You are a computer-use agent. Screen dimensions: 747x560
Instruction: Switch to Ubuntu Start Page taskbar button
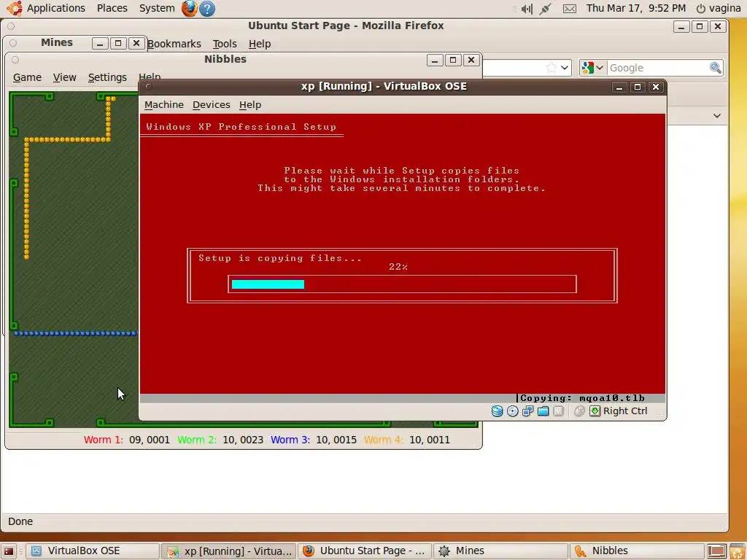coord(365,551)
